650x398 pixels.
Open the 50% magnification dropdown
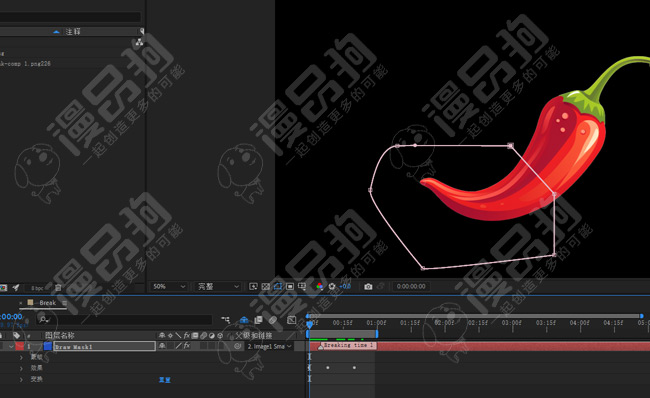point(169,286)
